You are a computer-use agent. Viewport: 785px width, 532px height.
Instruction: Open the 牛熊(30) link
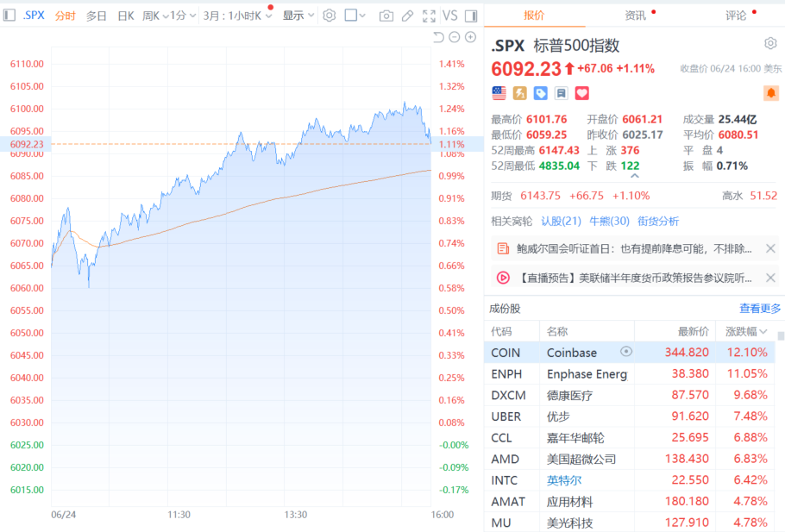609,221
